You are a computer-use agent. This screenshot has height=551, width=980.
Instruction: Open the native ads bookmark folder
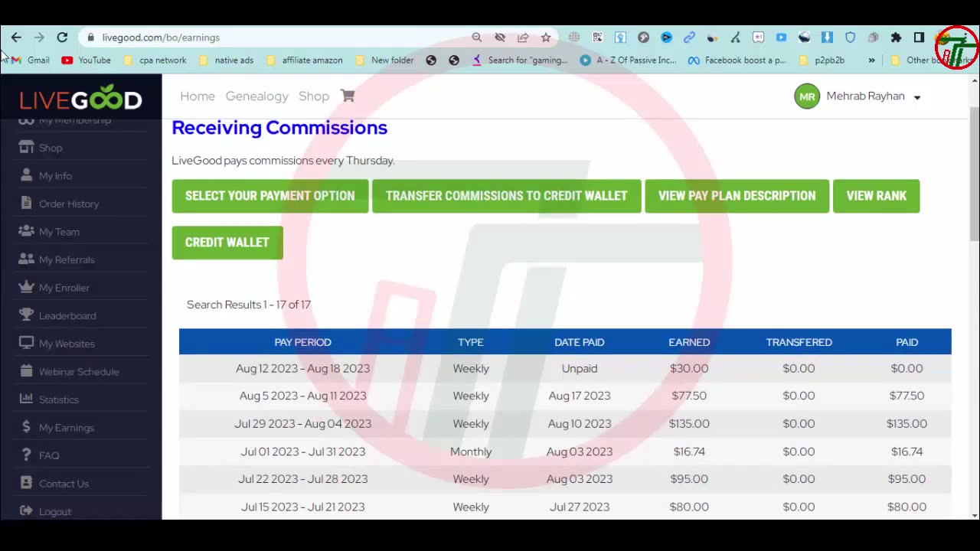point(226,60)
